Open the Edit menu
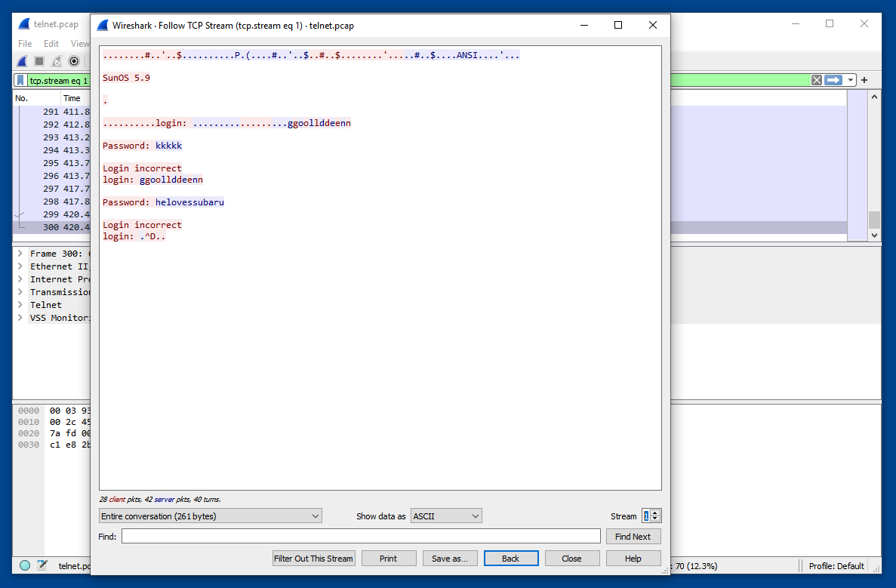 51,44
